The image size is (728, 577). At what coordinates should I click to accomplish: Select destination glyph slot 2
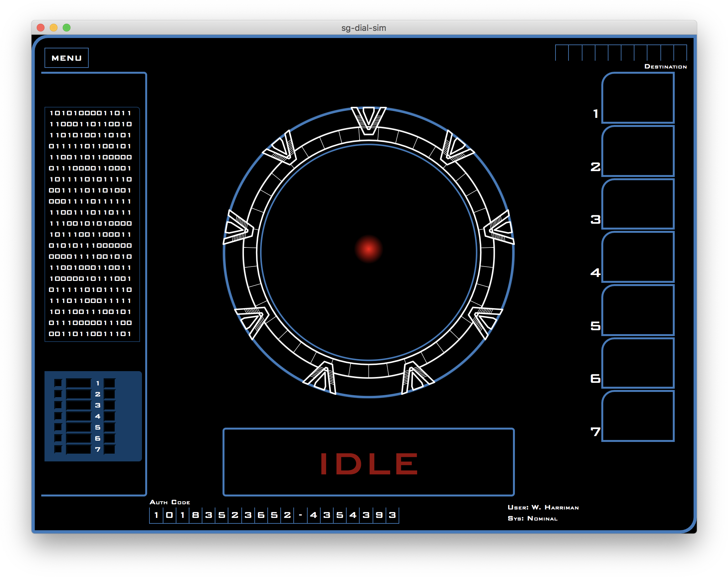click(638, 151)
